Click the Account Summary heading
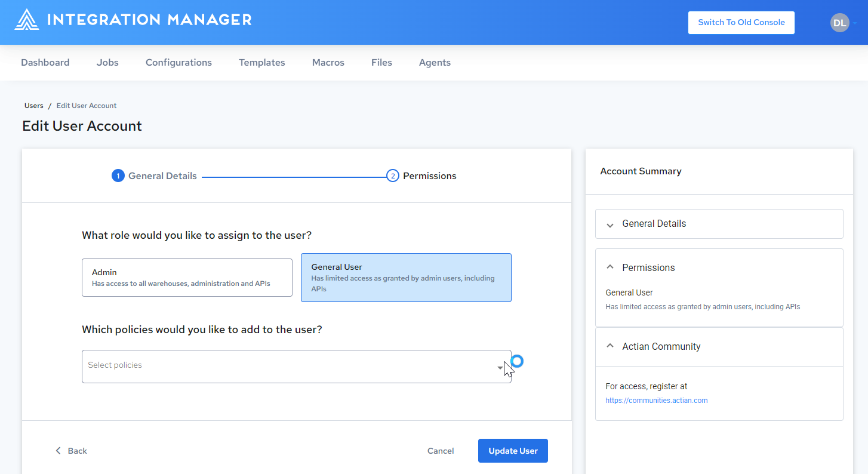The height and width of the screenshot is (474, 868). pyautogui.click(x=641, y=171)
